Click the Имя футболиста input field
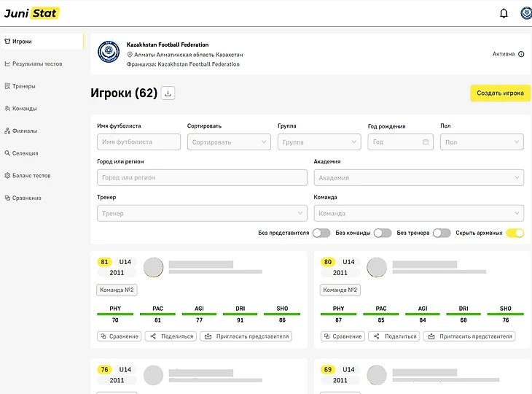532x394 pixels. [x=138, y=142]
